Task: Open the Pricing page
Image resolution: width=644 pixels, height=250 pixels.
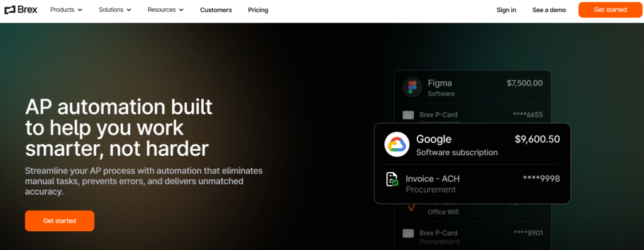Action: [x=258, y=10]
